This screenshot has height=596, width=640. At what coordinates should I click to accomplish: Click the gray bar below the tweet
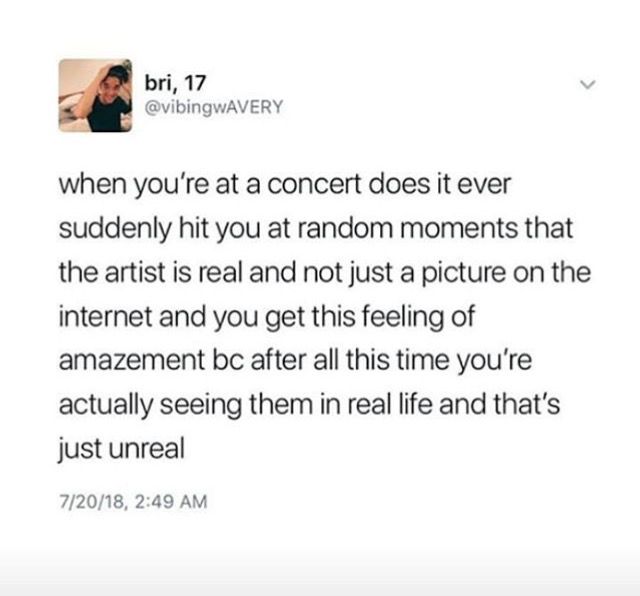[x=320, y=572]
